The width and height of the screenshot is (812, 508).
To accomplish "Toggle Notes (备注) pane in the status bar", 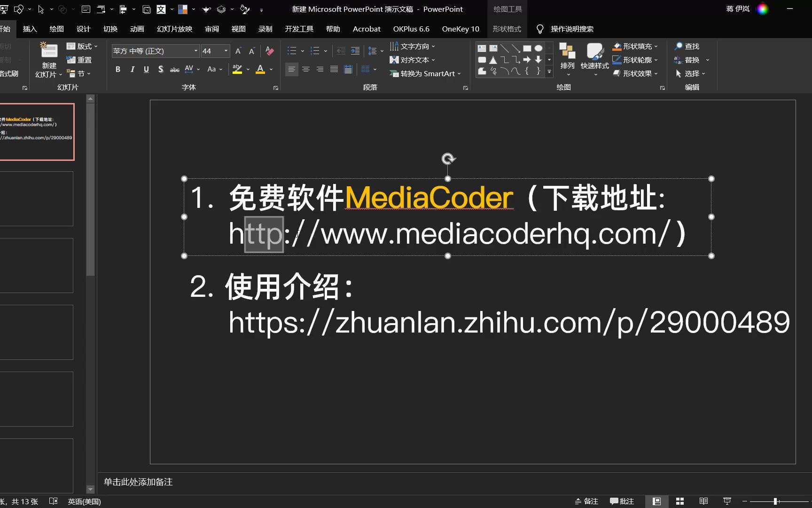I will tap(586, 501).
